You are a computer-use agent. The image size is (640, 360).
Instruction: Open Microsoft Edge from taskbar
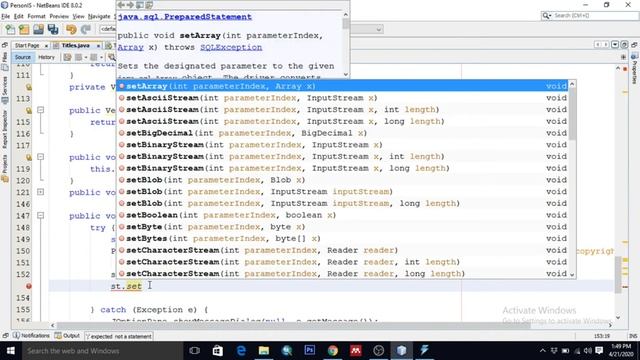point(241,351)
